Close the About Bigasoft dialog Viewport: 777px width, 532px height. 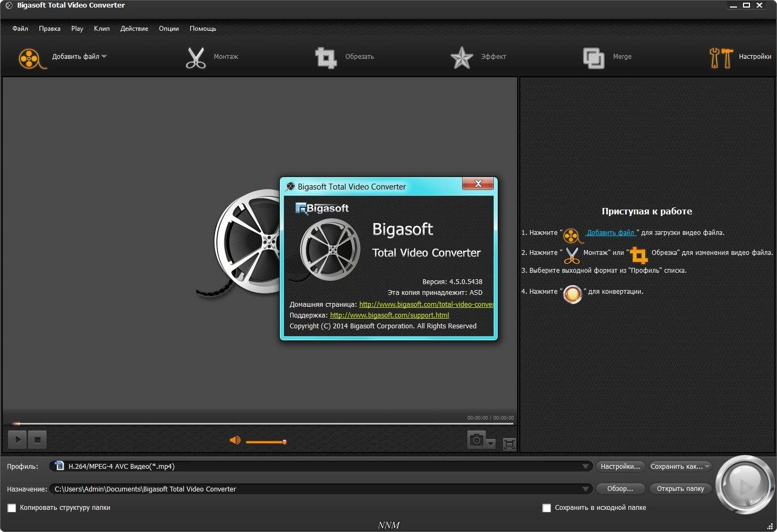(478, 184)
